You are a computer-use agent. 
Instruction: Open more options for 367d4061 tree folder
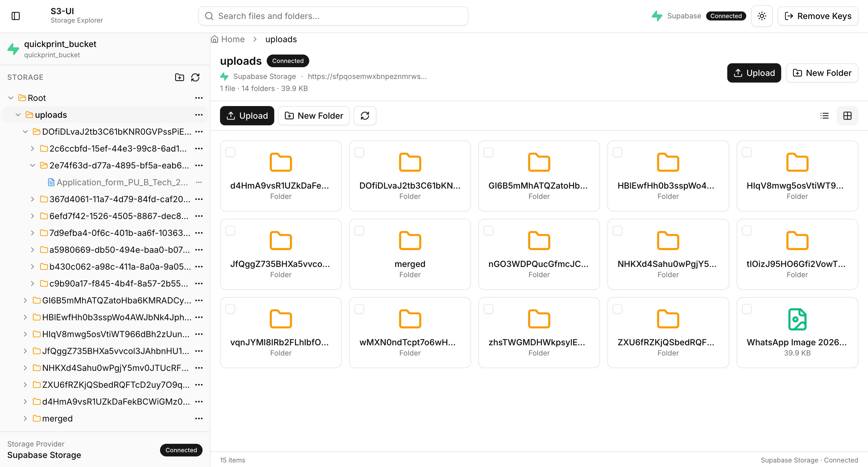coord(199,199)
